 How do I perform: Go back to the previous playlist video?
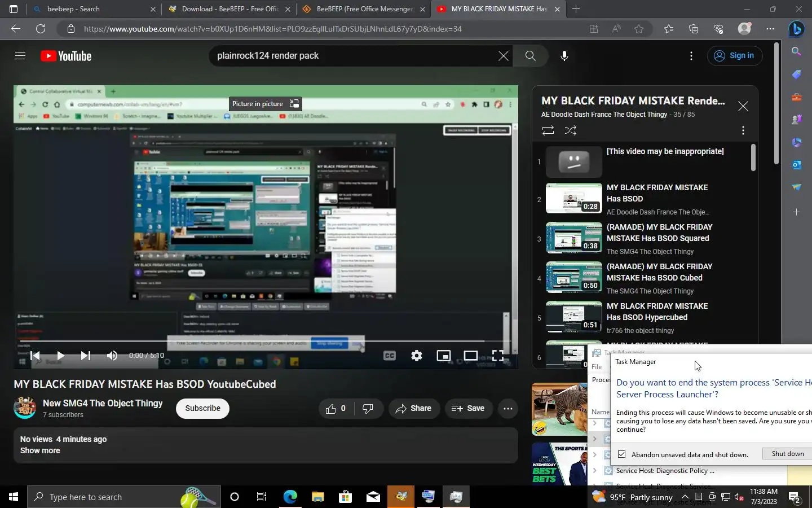(x=35, y=356)
